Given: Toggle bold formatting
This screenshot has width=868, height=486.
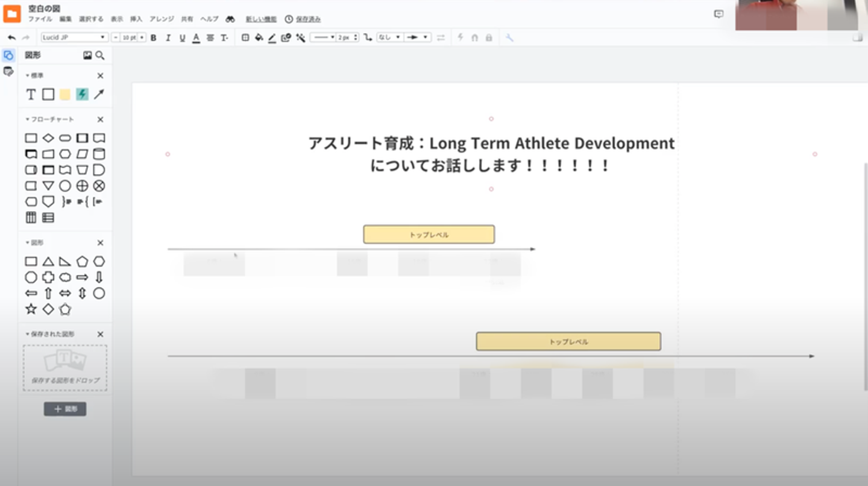Looking at the screenshot, I should pyautogui.click(x=154, y=37).
